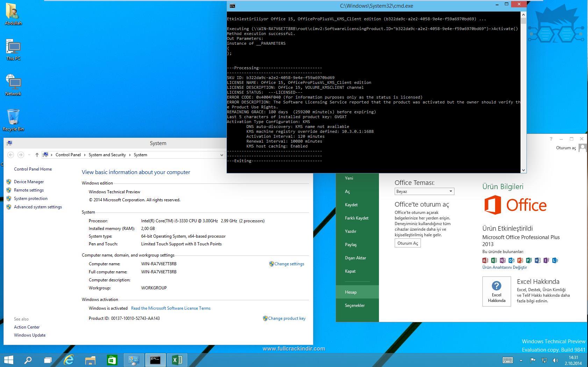Open the Access icon in Office product list
588x367 pixels.
[485, 260]
